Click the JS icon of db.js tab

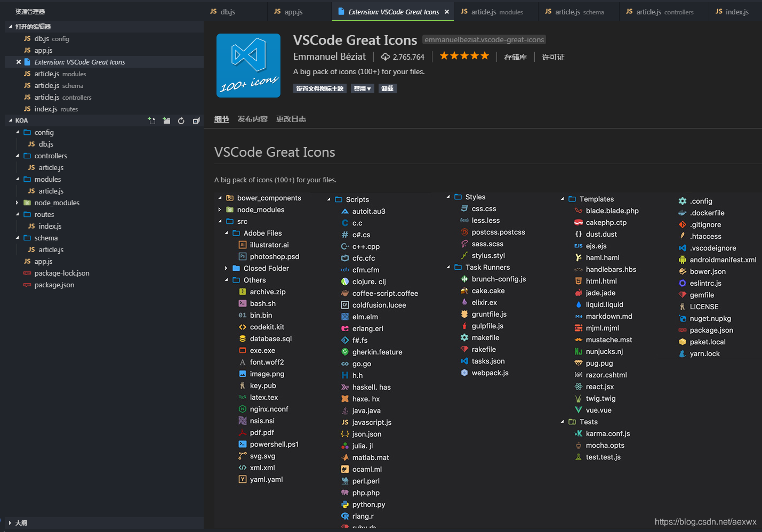coord(213,12)
